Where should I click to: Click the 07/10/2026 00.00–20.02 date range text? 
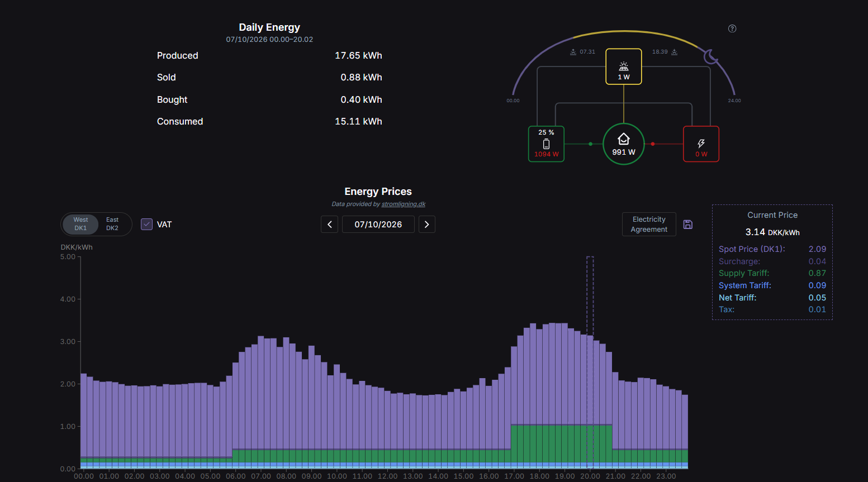tap(269, 40)
